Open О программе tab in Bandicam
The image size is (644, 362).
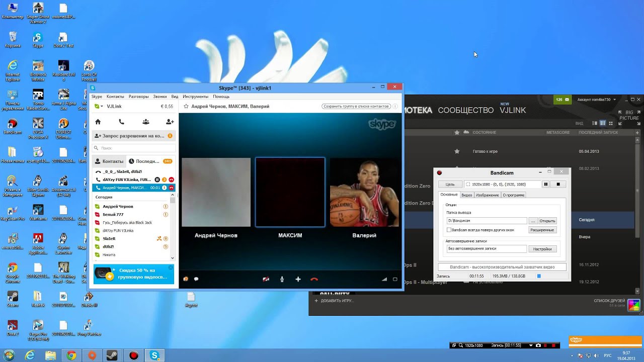coord(513,195)
